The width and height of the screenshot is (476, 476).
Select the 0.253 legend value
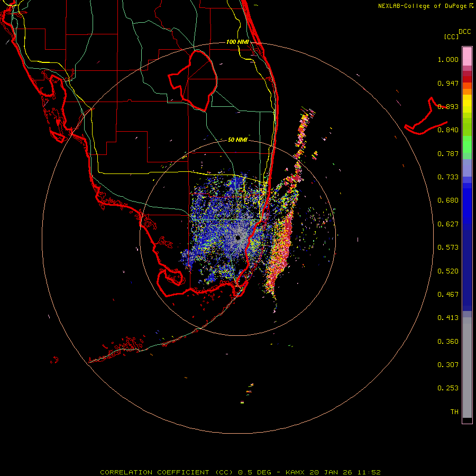click(x=448, y=388)
